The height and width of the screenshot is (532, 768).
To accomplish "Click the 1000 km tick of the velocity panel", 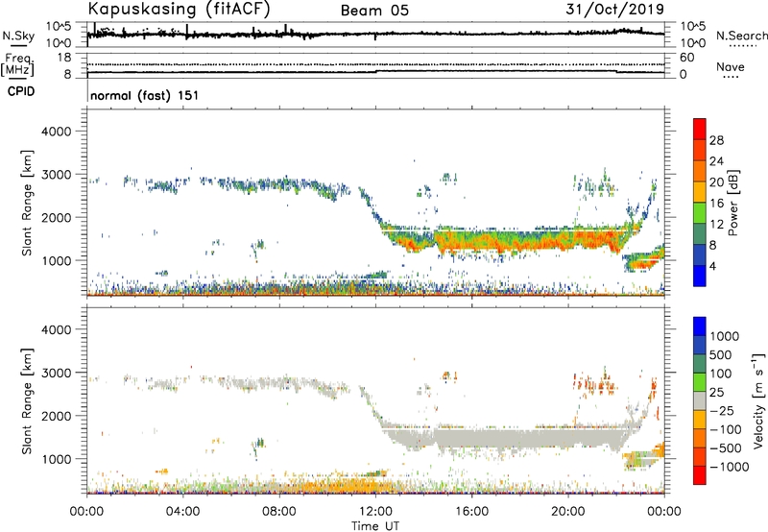I will (x=56, y=459).
